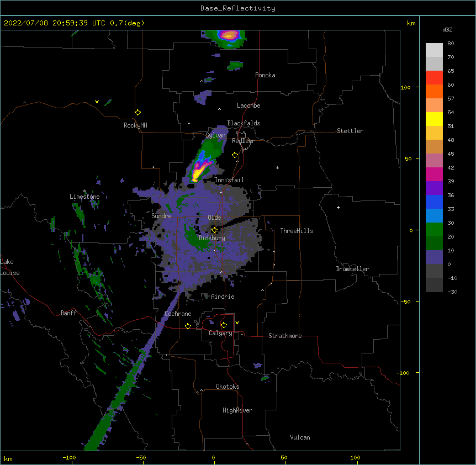Click the Ponoka city label

265,75
